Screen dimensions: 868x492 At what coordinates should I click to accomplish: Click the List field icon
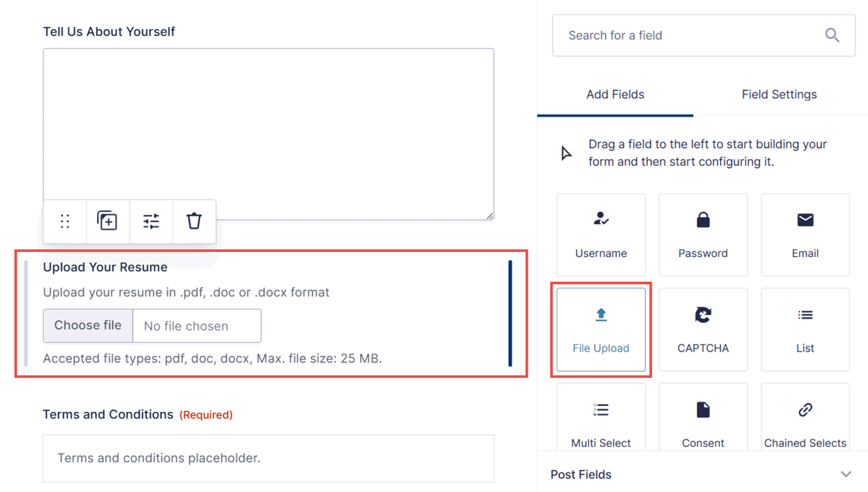point(805,315)
